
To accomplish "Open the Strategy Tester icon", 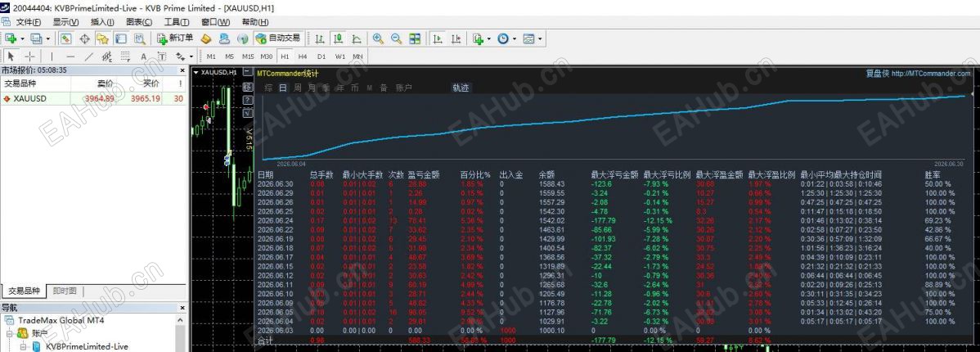I will pyautogui.click(x=139, y=38).
